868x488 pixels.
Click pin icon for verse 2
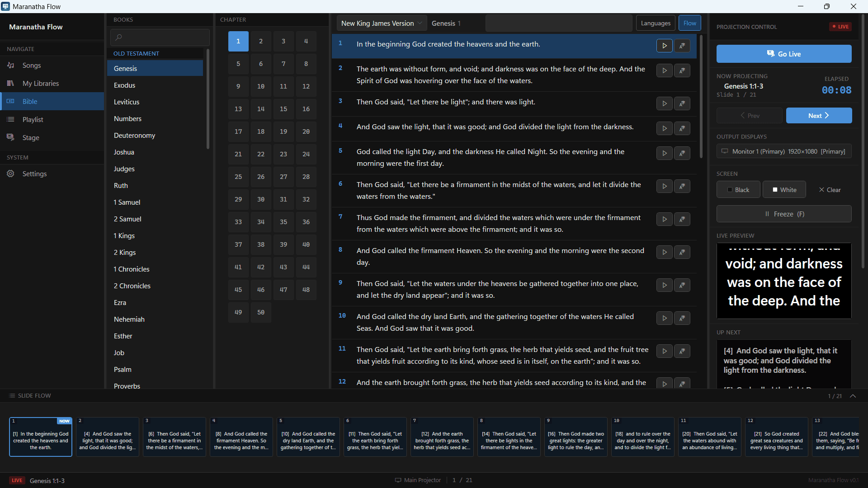[682, 70]
